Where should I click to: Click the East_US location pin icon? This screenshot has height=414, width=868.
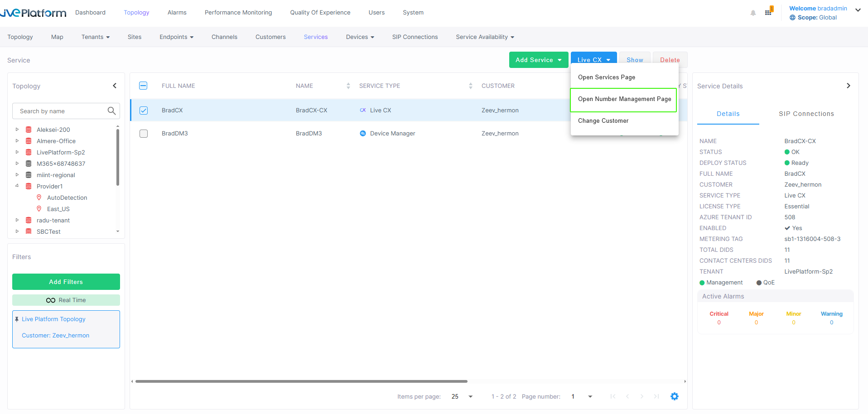pyautogui.click(x=39, y=209)
